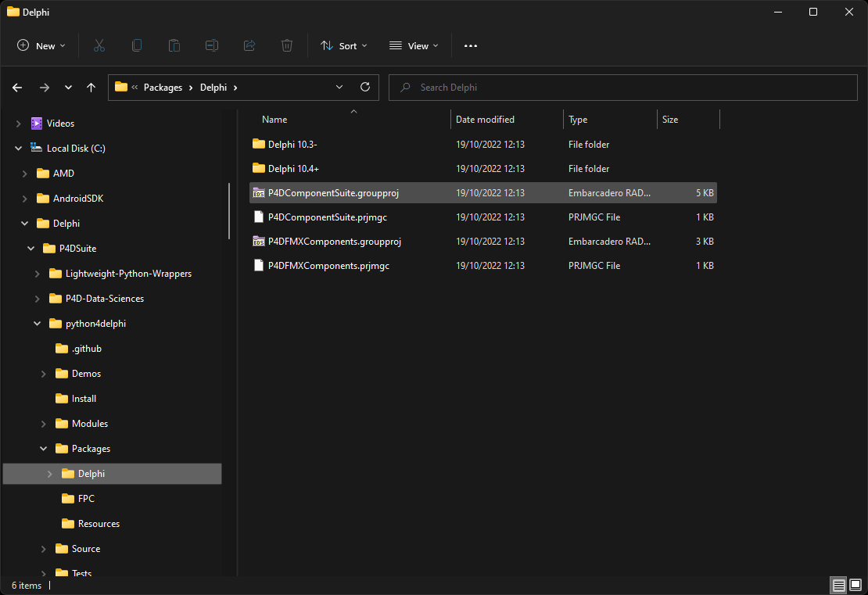868x595 pixels.
Task: Click the Search Delphi input field
Action: pyautogui.click(x=622, y=88)
